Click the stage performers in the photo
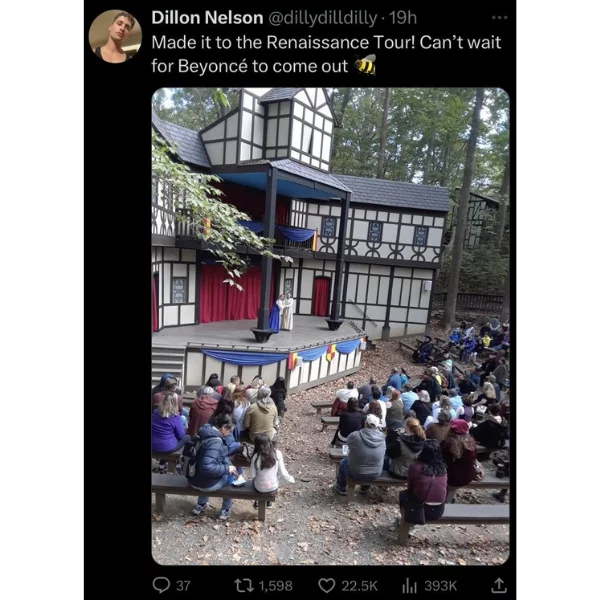 pos(281,312)
